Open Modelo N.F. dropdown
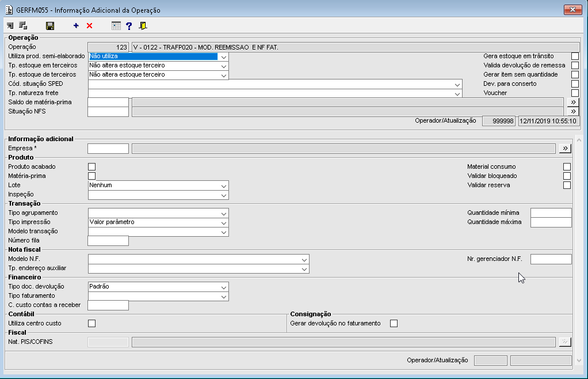 coord(304,259)
